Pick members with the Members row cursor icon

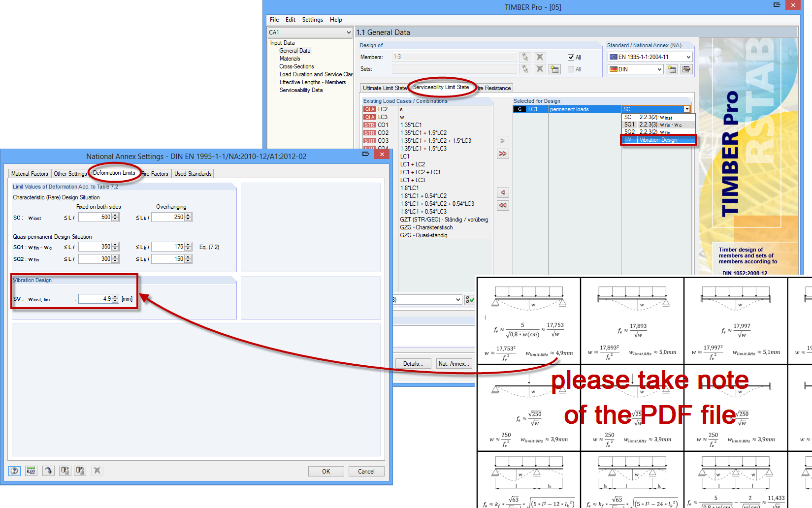click(x=525, y=57)
